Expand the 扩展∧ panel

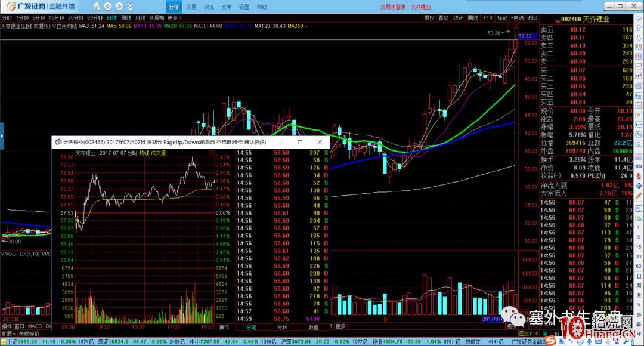pyautogui.click(x=8, y=333)
